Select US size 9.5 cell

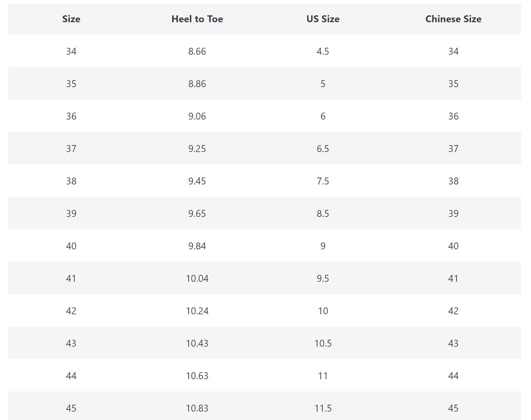point(323,278)
